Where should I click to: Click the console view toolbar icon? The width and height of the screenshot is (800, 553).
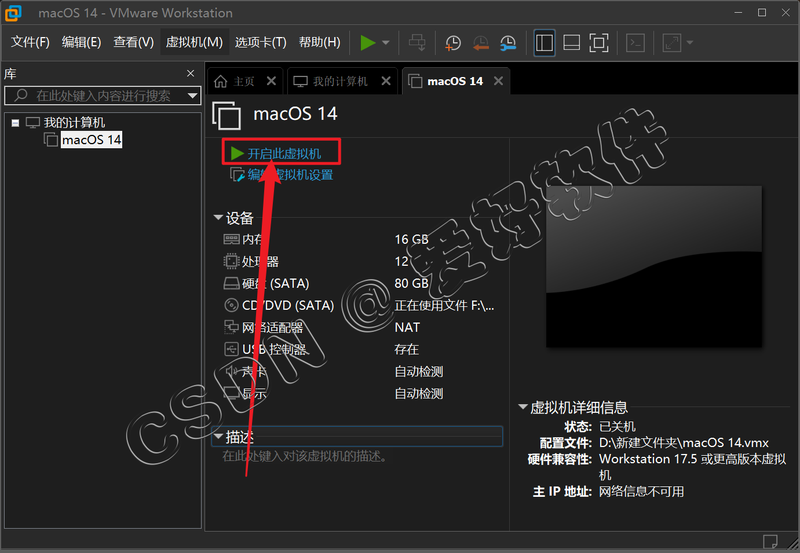click(636, 43)
